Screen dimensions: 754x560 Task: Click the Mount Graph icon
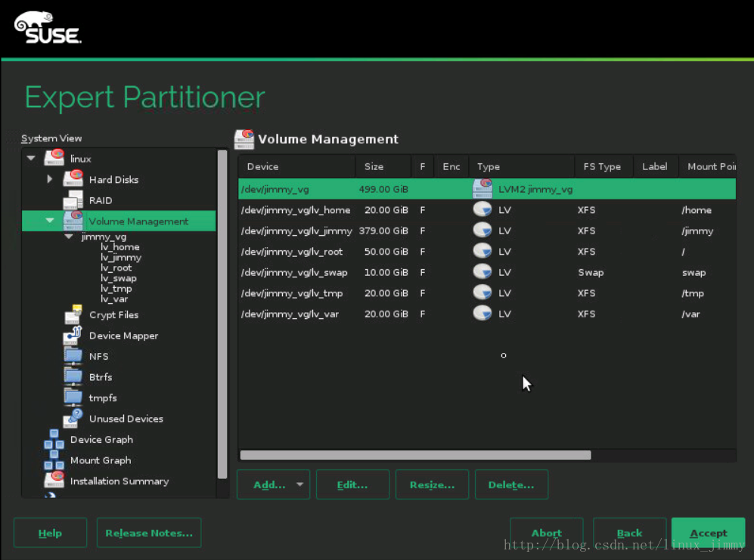click(54, 459)
